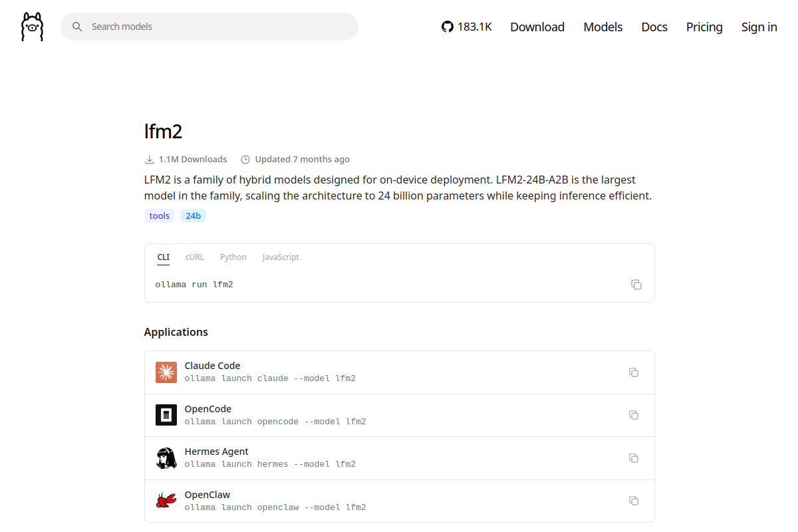
Task: Click "ollama launch claude --model lfm2" text
Action: tap(270, 378)
